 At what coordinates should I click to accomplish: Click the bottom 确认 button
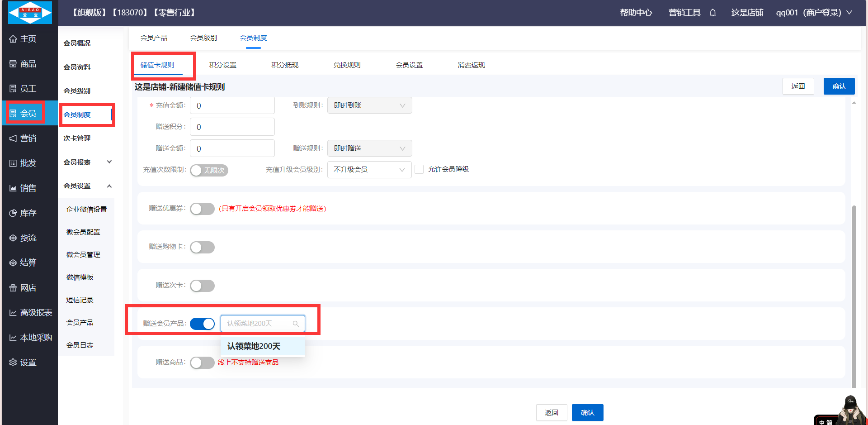pyautogui.click(x=587, y=412)
